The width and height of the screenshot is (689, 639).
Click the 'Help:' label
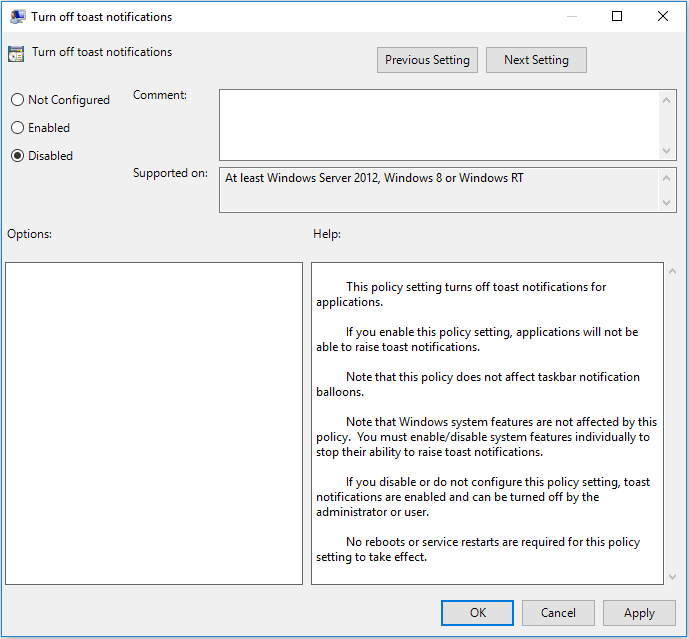327,234
